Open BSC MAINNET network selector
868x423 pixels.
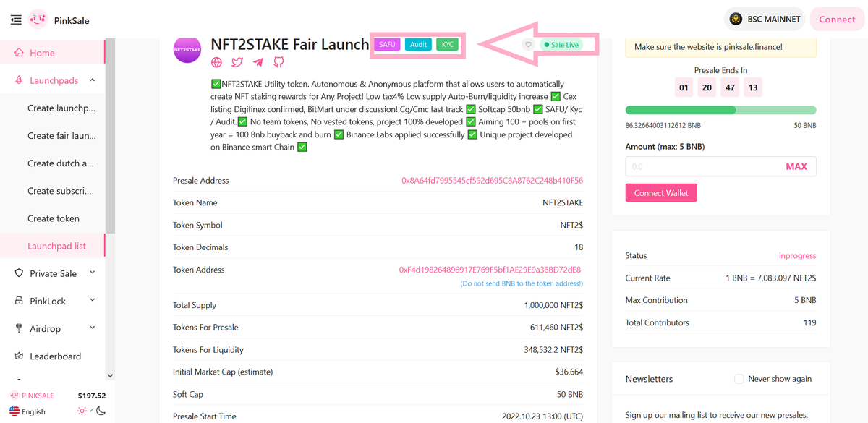tap(765, 20)
